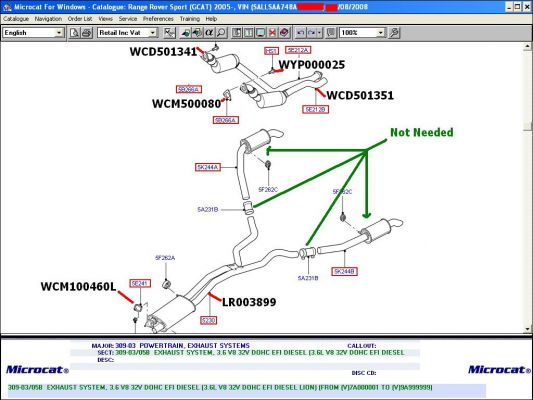Image resolution: width=533 pixels, height=400 pixels.
Task: Click the magnifying glass search icon
Action: pyautogui.click(x=221, y=33)
